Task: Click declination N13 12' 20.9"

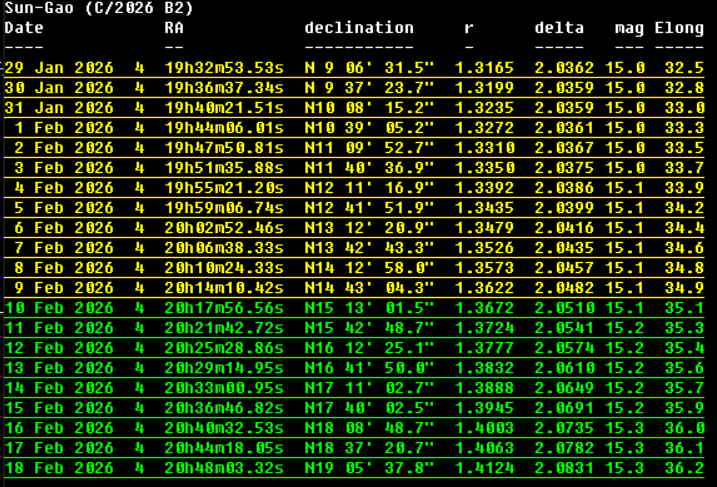Action: click(x=369, y=228)
